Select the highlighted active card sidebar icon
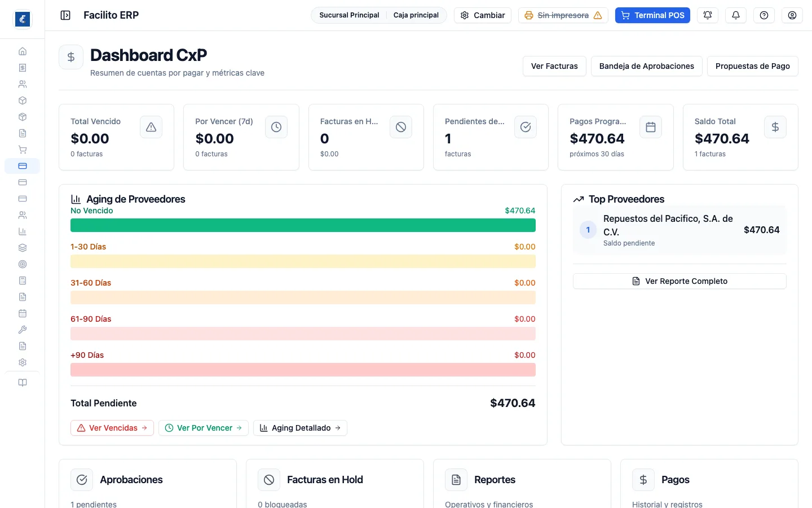 [x=23, y=166]
